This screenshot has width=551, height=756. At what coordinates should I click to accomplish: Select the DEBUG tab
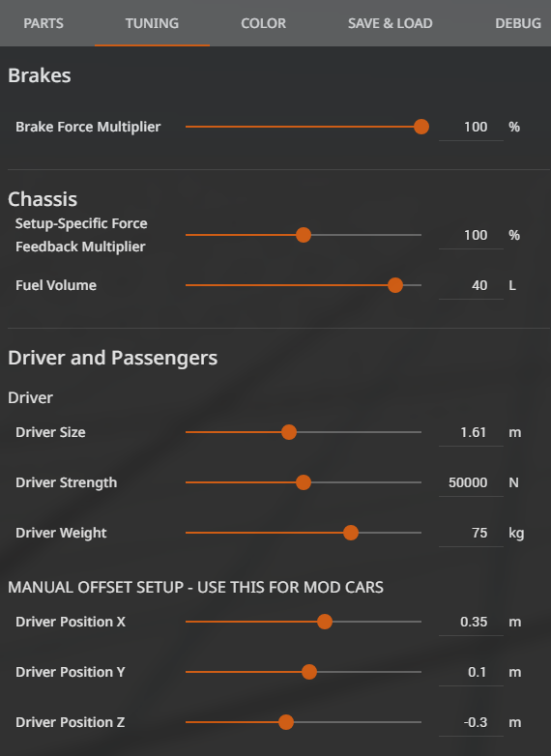[x=518, y=23]
